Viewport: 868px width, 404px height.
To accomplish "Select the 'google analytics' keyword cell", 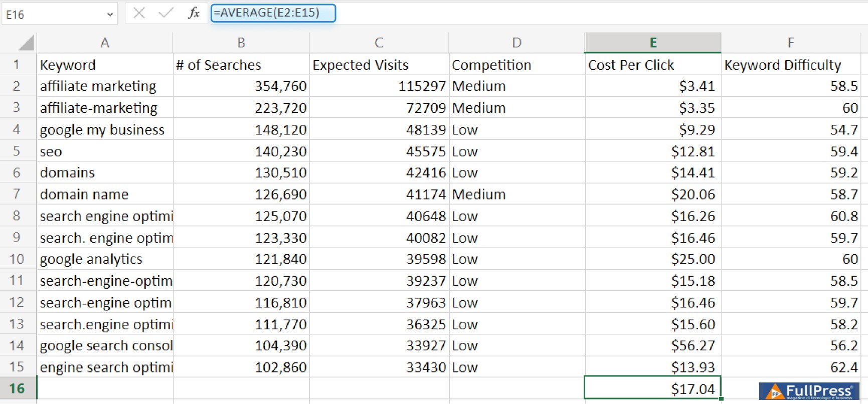I will coord(105,259).
